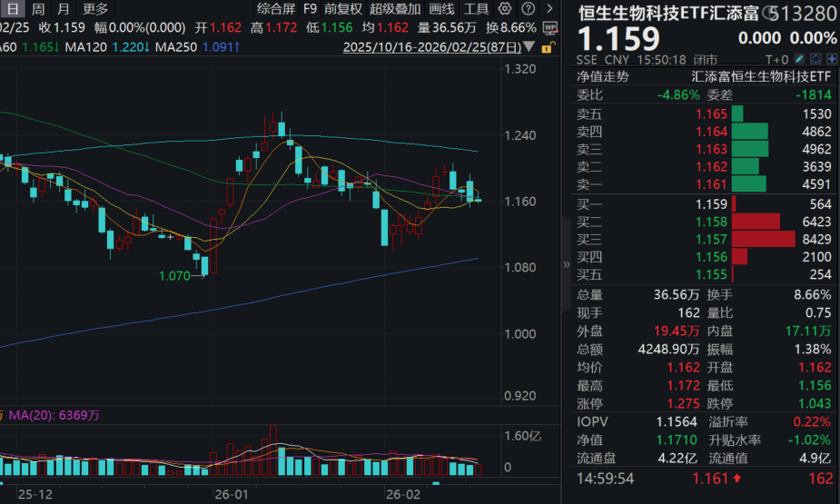Click the WP monitor icon
This screenshot has height=504, width=840.
(x=548, y=28)
